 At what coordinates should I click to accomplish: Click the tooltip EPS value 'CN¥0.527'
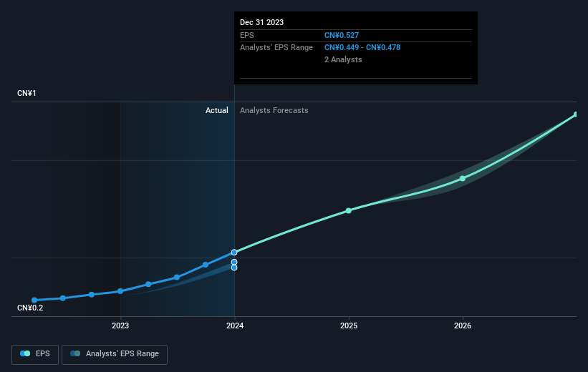pos(342,35)
